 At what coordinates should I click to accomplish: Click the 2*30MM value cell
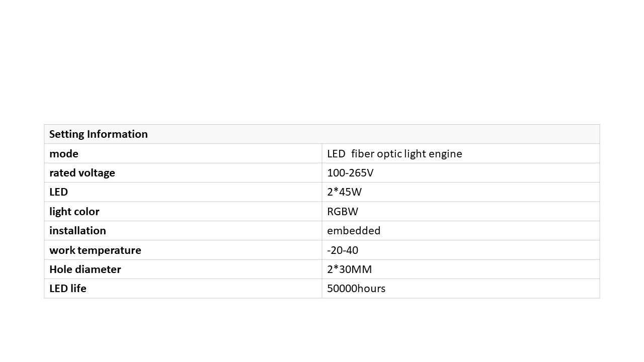click(461, 269)
